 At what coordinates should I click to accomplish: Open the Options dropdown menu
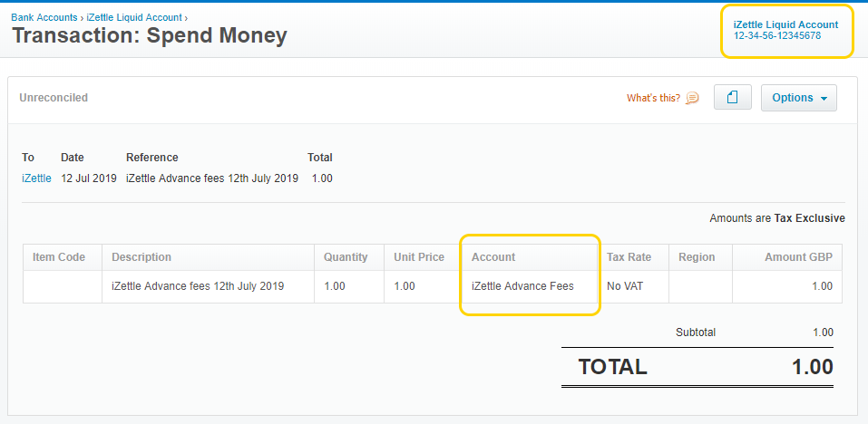(x=798, y=98)
